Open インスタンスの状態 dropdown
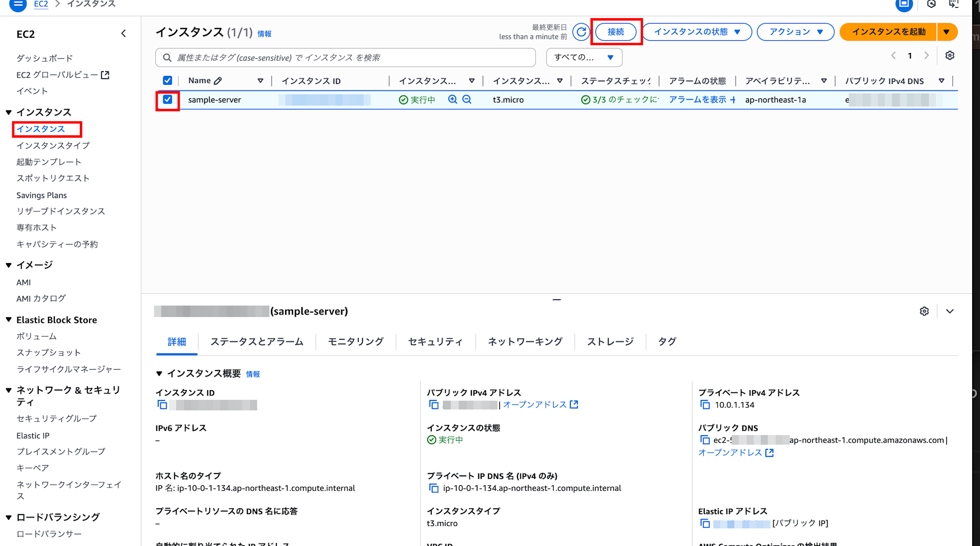The height and width of the screenshot is (546, 980). coord(697,32)
